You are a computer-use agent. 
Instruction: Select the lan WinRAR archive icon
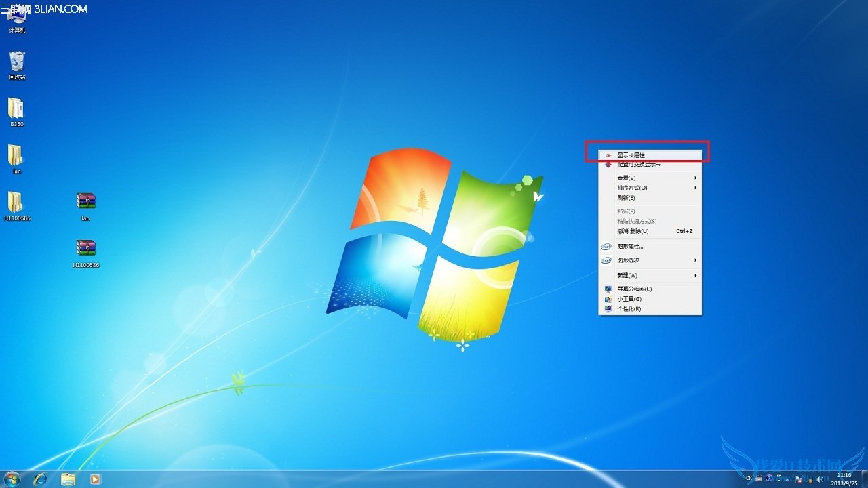pos(85,203)
